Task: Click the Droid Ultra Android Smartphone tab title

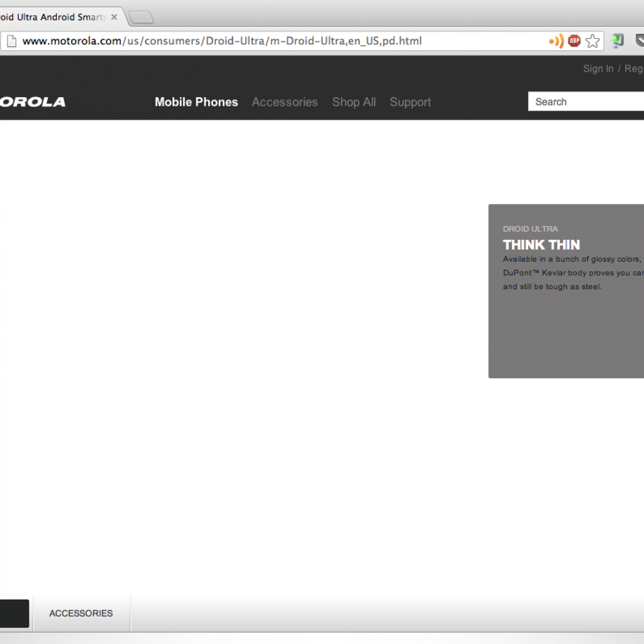Action: tap(52, 17)
